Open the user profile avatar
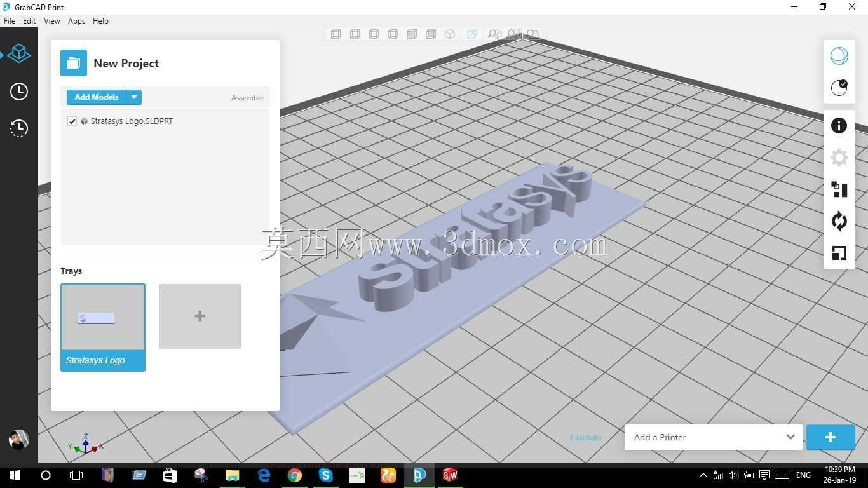Screen dimensions: 868x488 click(18, 440)
